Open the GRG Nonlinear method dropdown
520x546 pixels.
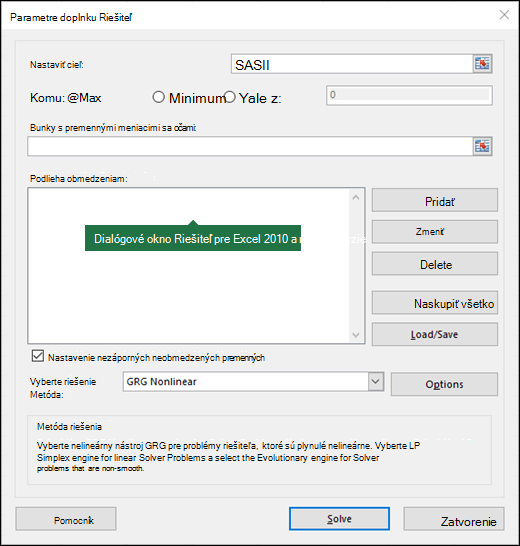(375, 381)
